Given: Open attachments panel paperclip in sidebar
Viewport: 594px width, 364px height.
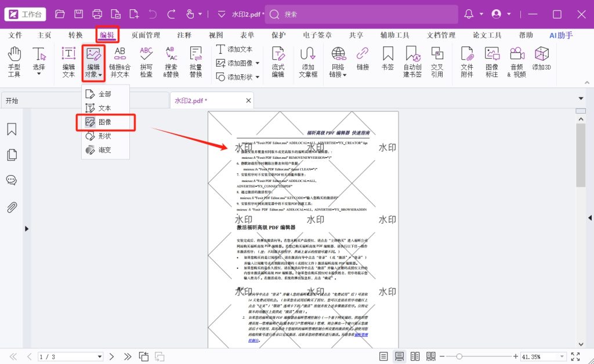Looking at the screenshot, I should 11,207.
